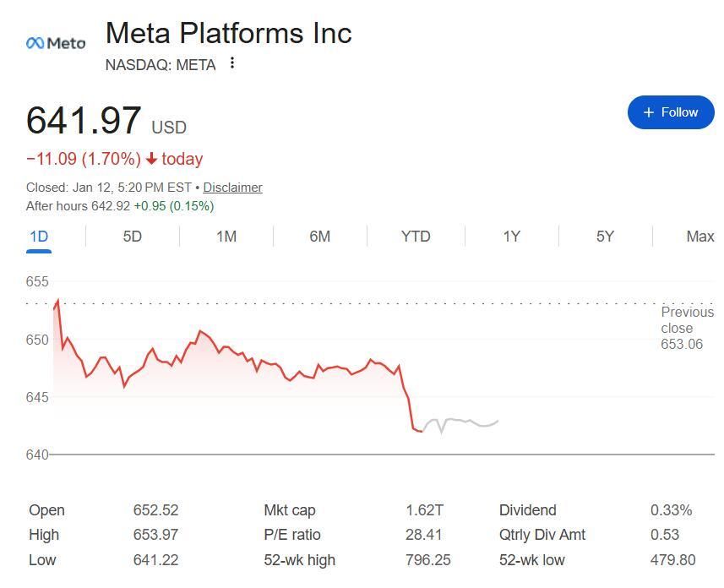
Task: Open the three-dot more options menu
Action: [232, 63]
